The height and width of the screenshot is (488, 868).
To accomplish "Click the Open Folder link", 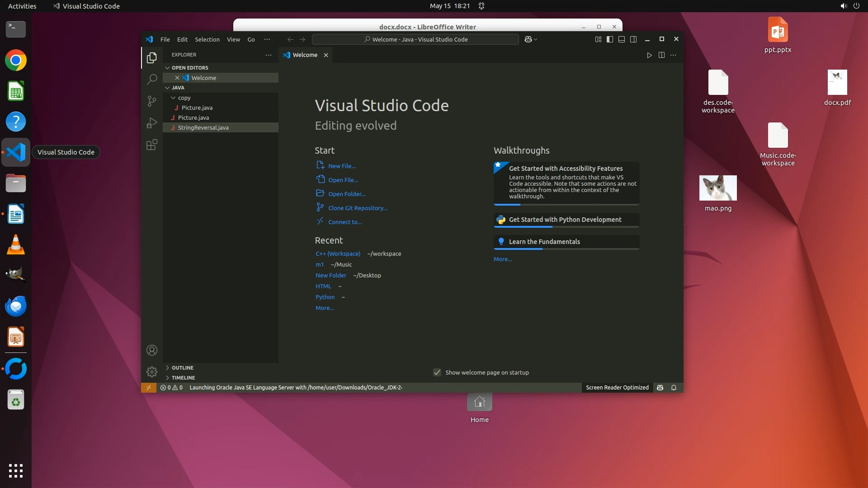I will tap(346, 194).
